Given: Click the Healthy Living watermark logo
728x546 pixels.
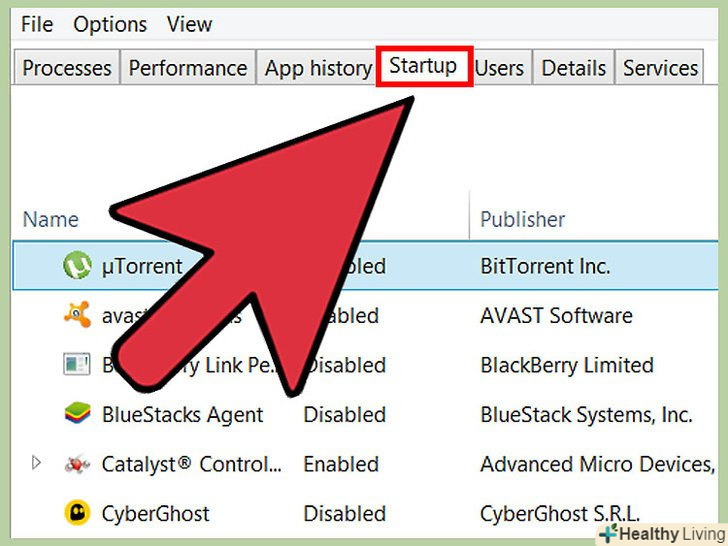Looking at the screenshot, I should click(x=663, y=533).
